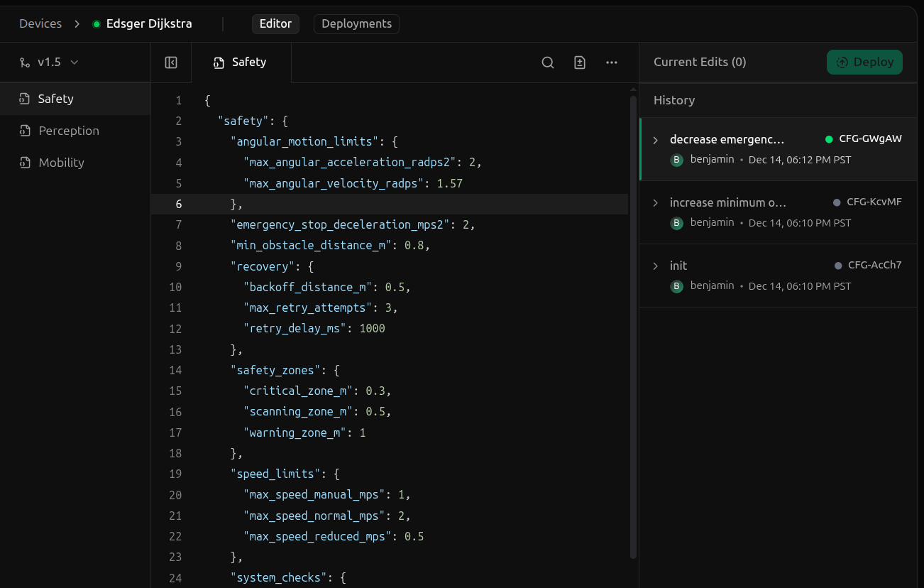The width and height of the screenshot is (924, 588).
Task: Switch to the Deployments tab
Action: pos(356,24)
